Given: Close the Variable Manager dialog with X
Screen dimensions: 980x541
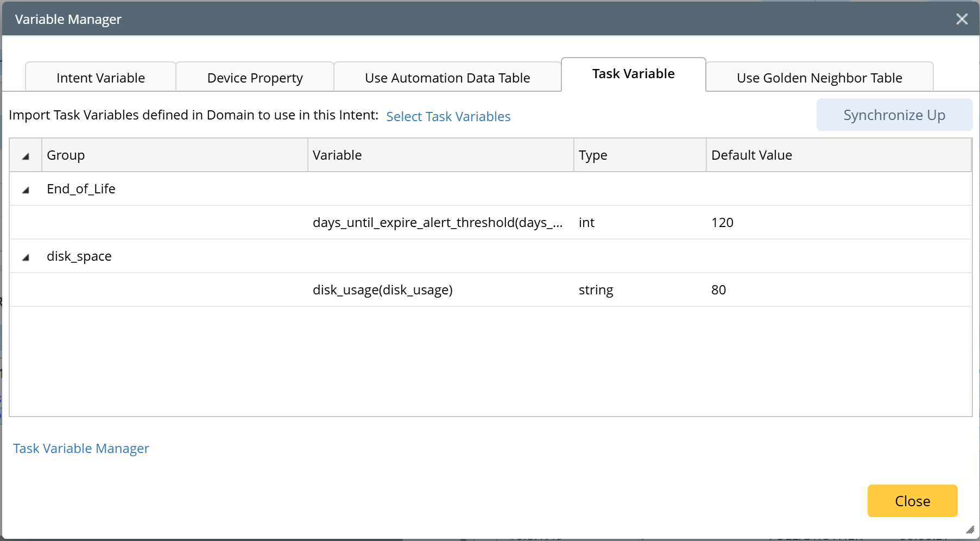Looking at the screenshot, I should [962, 20].
